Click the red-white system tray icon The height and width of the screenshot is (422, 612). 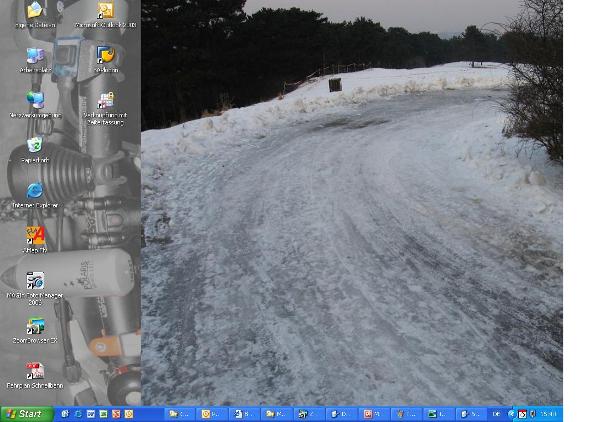pos(522,415)
